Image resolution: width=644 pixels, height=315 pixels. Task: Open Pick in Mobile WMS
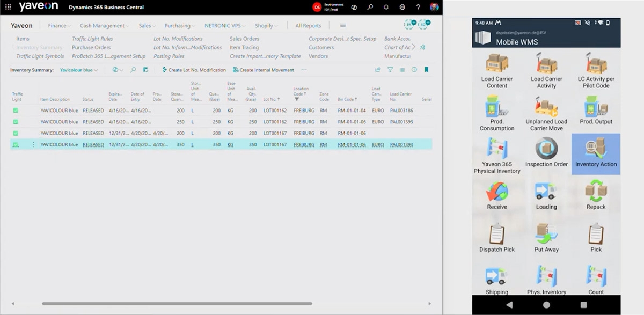[596, 238]
